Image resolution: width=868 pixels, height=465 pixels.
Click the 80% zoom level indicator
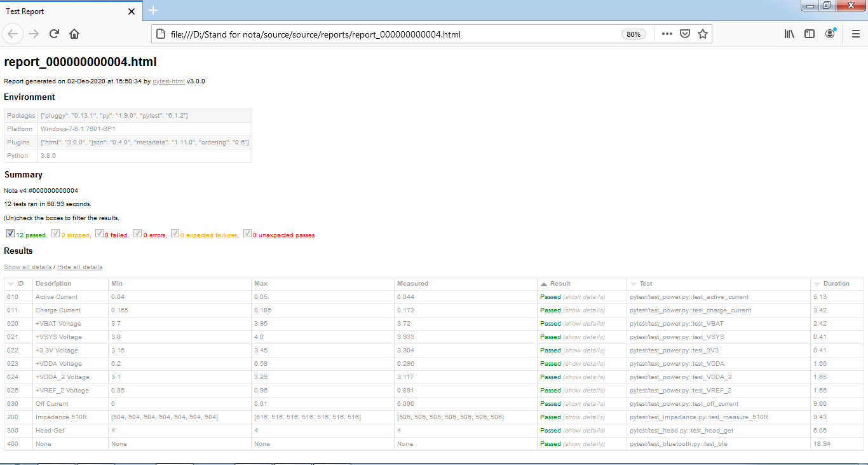[634, 34]
